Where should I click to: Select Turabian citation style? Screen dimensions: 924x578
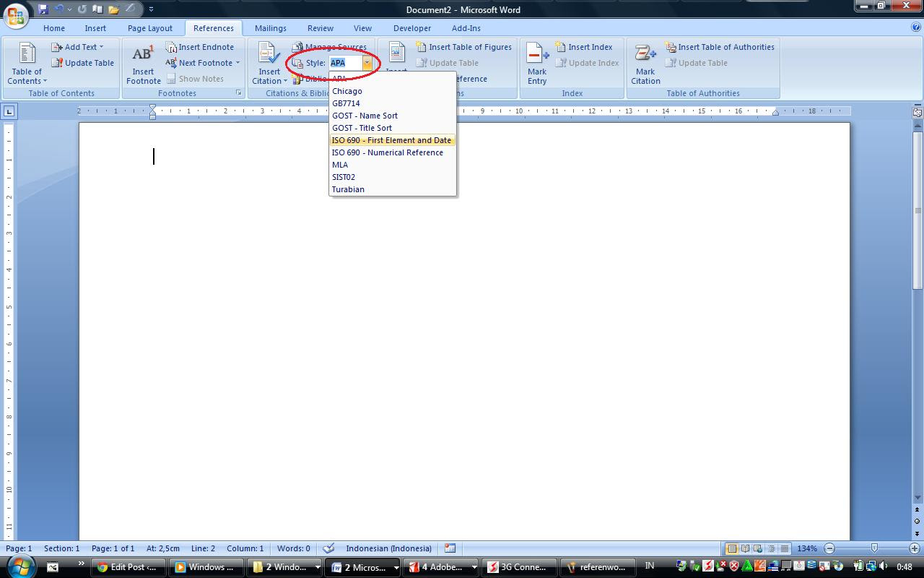(x=392, y=189)
